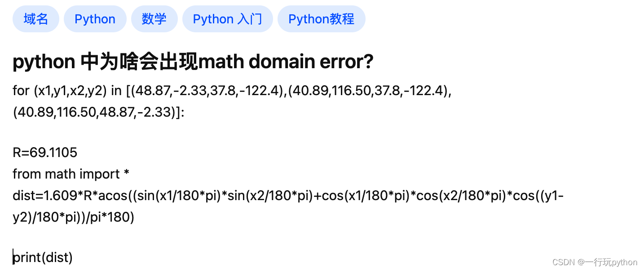This screenshot has height=271, width=644.
Task: Select the Python 入门 tag
Action: [x=227, y=18]
